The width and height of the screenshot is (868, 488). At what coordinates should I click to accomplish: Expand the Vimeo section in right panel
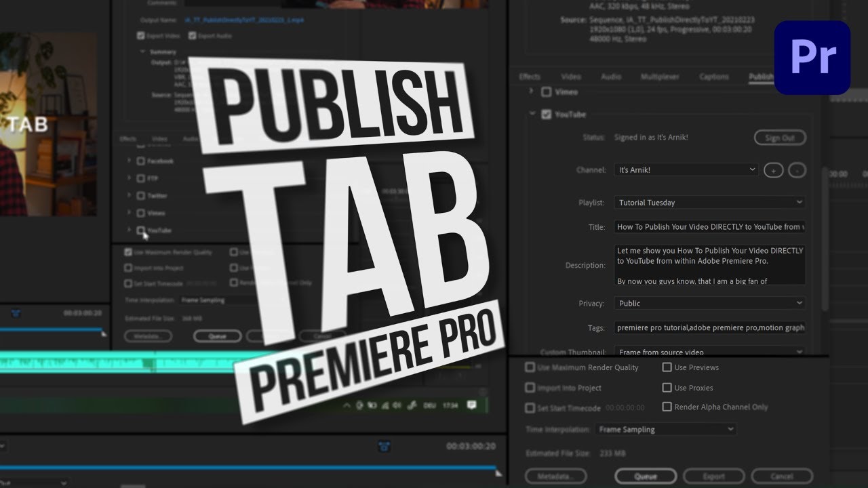(531, 91)
